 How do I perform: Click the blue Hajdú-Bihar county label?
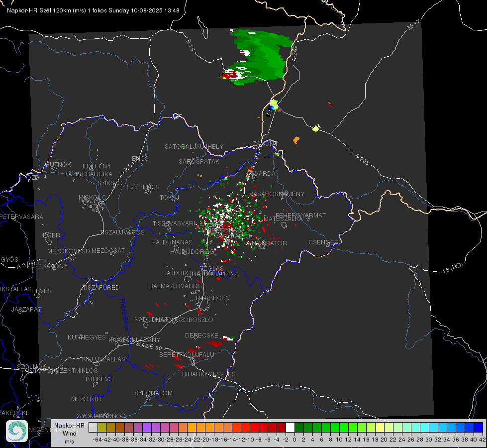(x=124, y=314)
